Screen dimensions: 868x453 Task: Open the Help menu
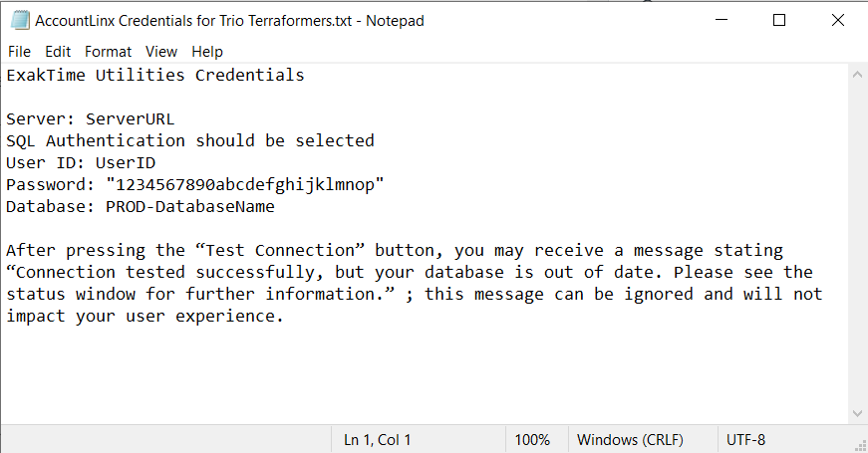click(x=207, y=52)
